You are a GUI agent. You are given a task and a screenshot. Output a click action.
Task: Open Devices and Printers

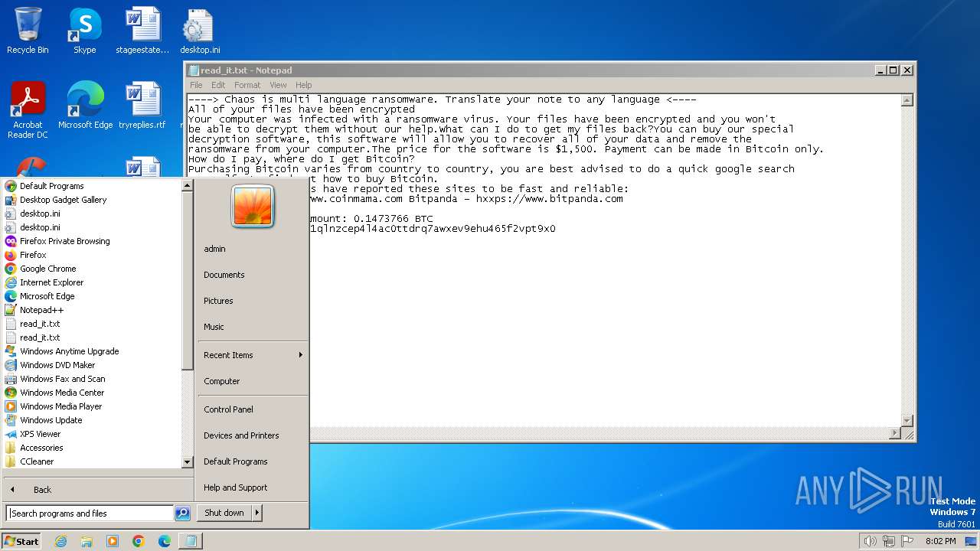tap(241, 435)
